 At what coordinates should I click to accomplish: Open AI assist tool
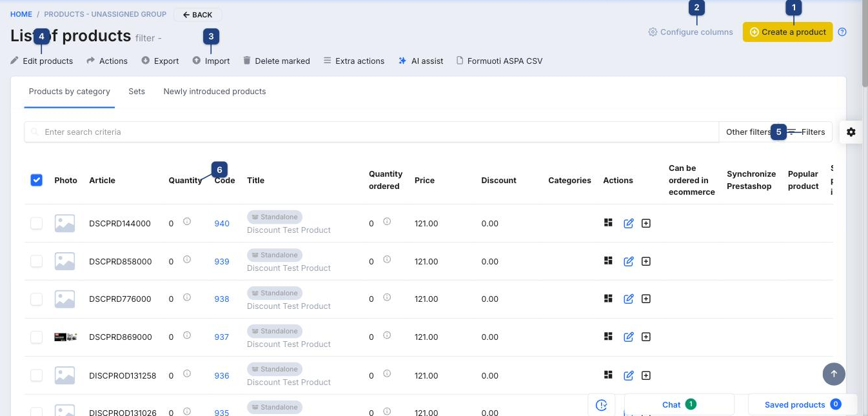420,61
